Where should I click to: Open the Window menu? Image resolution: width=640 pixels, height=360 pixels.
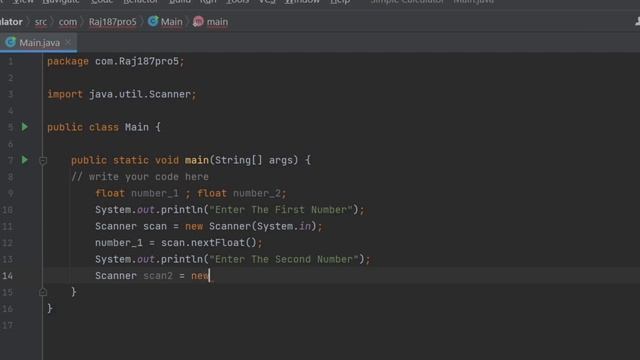pos(302,2)
